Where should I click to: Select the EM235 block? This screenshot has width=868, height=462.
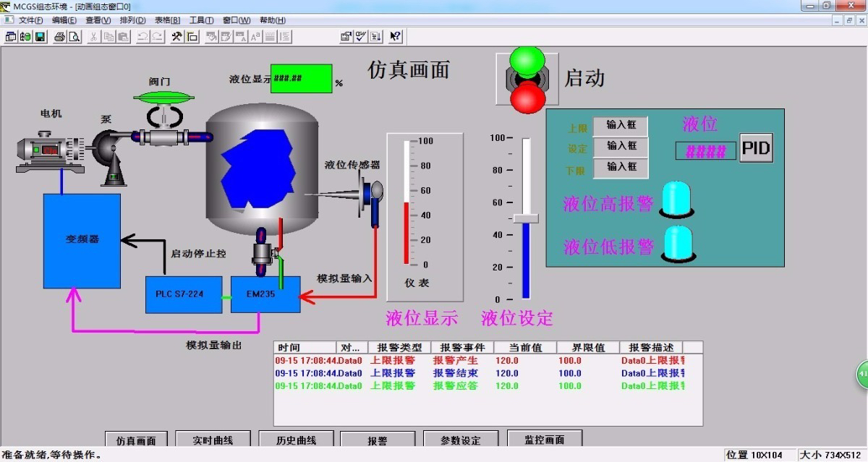[x=265, y=294]
